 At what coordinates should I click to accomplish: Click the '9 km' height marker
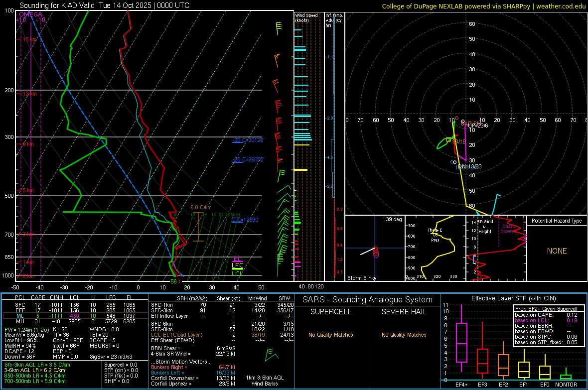[x=28, y=144]
